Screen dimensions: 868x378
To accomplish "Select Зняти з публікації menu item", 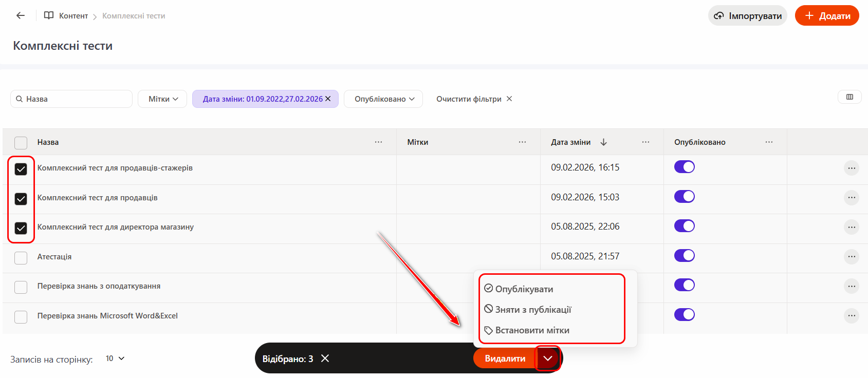I will point(533,310).
